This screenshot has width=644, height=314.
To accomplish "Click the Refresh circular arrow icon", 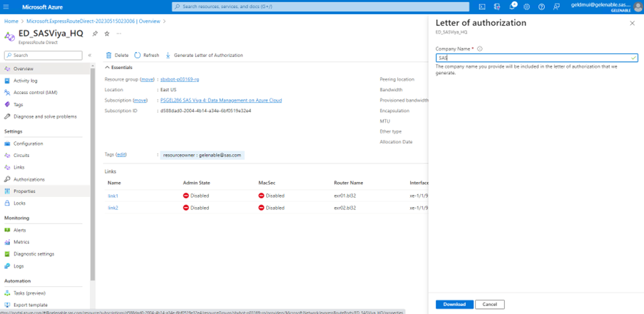I will tap(138, 55).
